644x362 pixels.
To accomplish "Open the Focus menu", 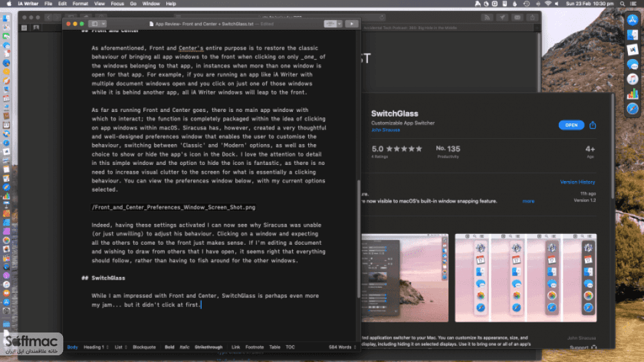I will point(117,4).
